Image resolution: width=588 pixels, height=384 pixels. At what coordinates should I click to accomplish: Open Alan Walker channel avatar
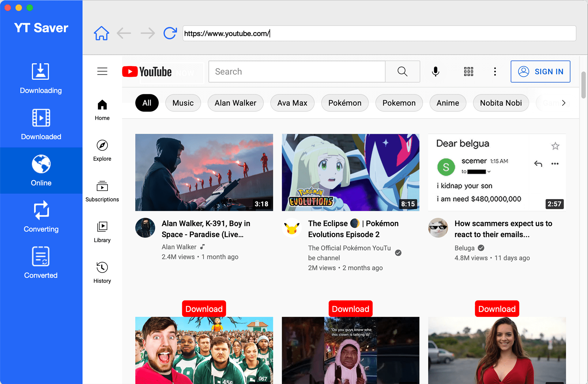pos(145,228)
